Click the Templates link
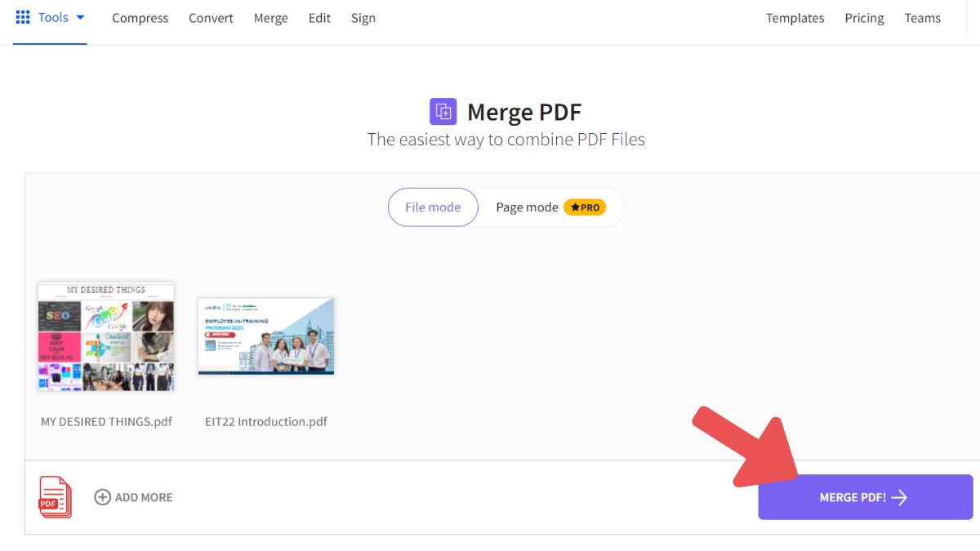Viewport: 980px width, 551px height. click(795, 18)
